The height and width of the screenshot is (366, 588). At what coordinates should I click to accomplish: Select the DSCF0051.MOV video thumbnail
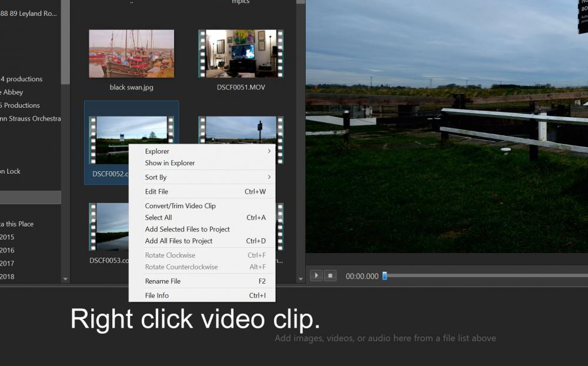point(241,54)
